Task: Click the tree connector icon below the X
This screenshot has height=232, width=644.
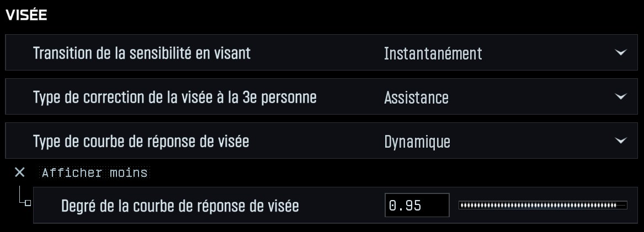Action: click(23, 198)
